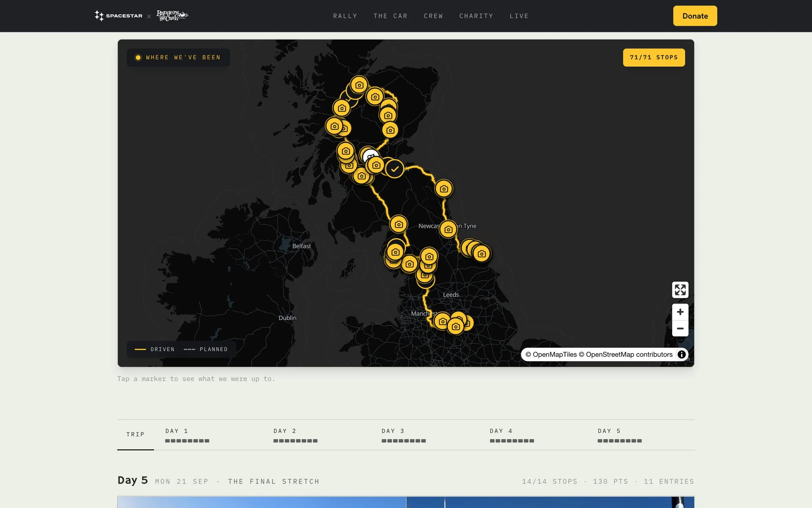Zoom out the map with the minus button
Viewport: 812px width, 508px height.
680,329
